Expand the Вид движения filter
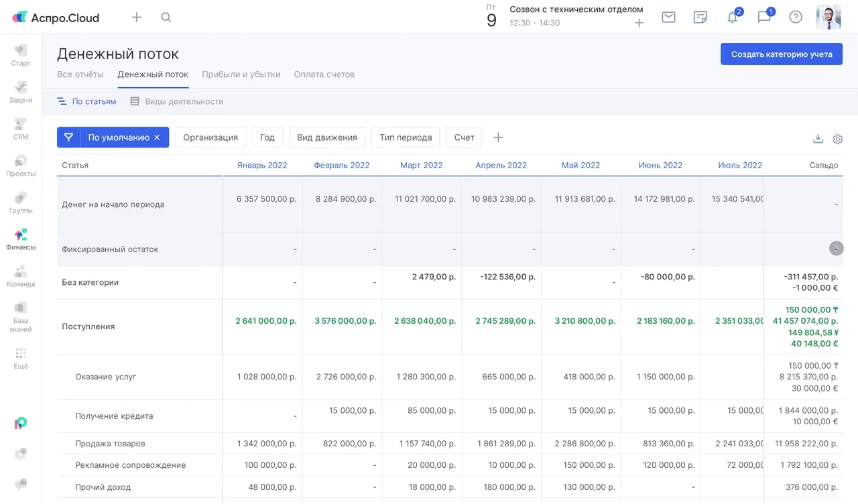Image resolution: width=858 pixels, height=504 pixels. coord(327,137)
